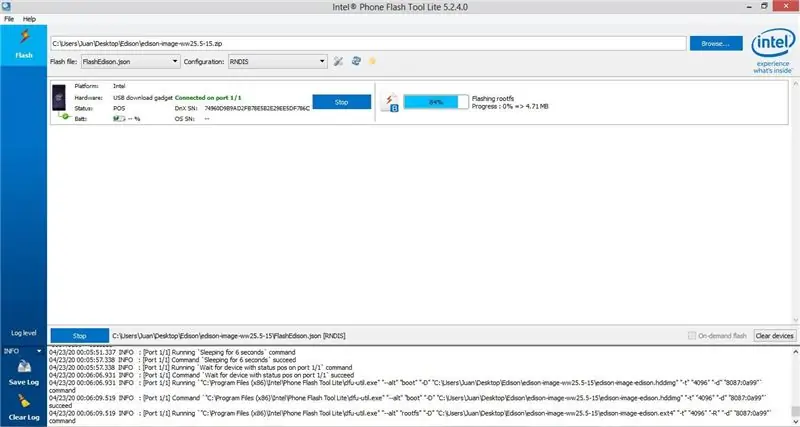
Task: Click the flashing progress bar at 84%
Action: (x=436, y=102)
